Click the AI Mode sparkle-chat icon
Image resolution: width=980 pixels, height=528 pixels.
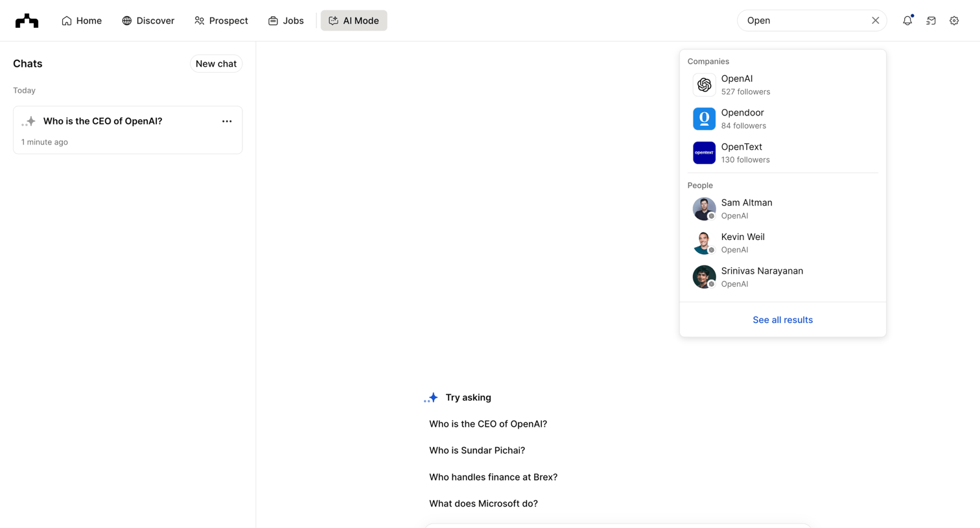coord(333,21)
